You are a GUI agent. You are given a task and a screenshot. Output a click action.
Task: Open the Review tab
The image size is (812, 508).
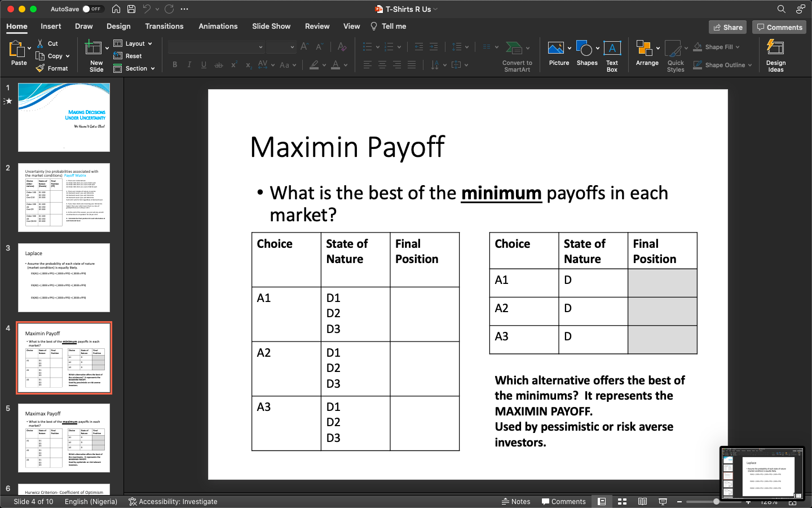click(317, 26)
